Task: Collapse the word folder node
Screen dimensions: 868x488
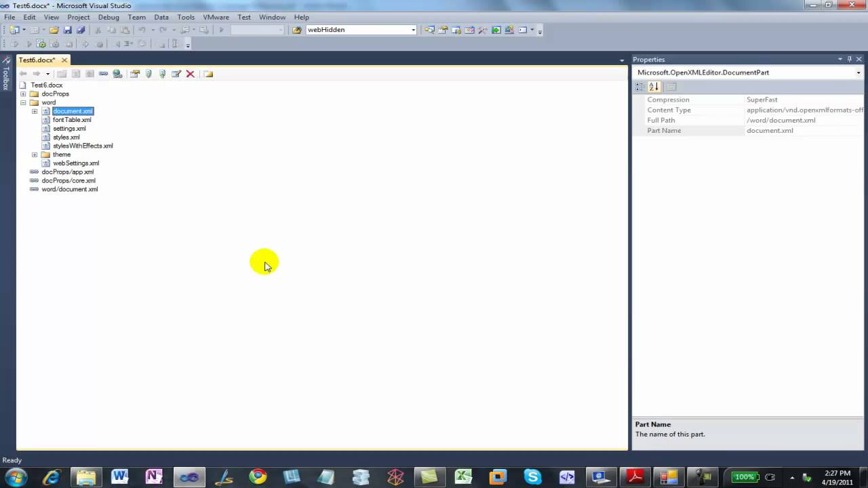Action: (x=23, y=103)
